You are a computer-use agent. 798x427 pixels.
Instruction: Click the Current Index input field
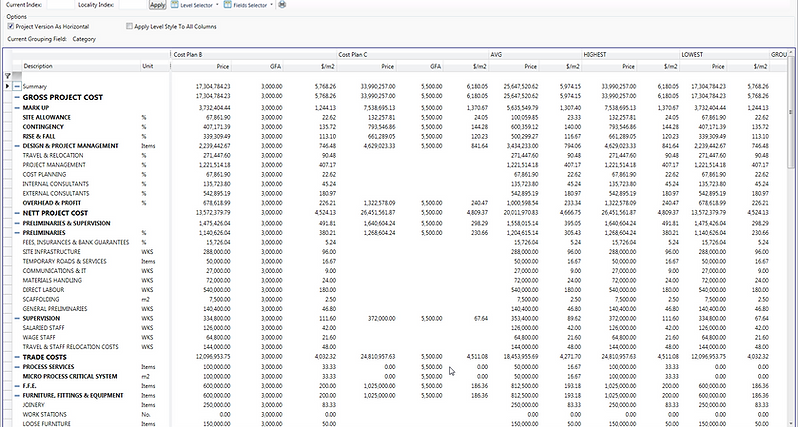click(60, 5)
